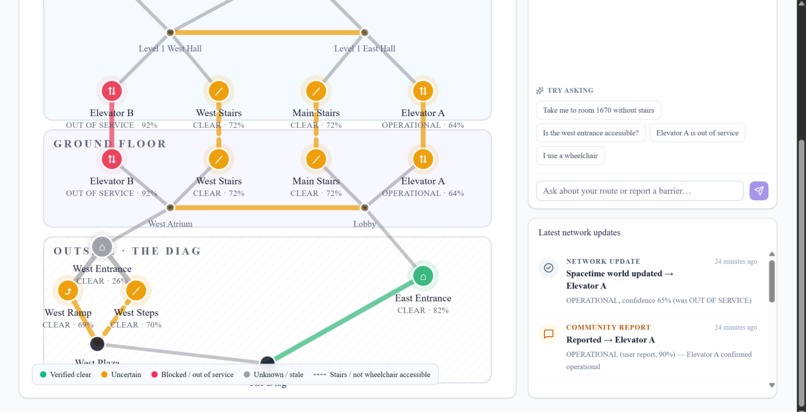
Task: Click the 'Level 1 West Hall' label
Action: (x=170, y=48)
